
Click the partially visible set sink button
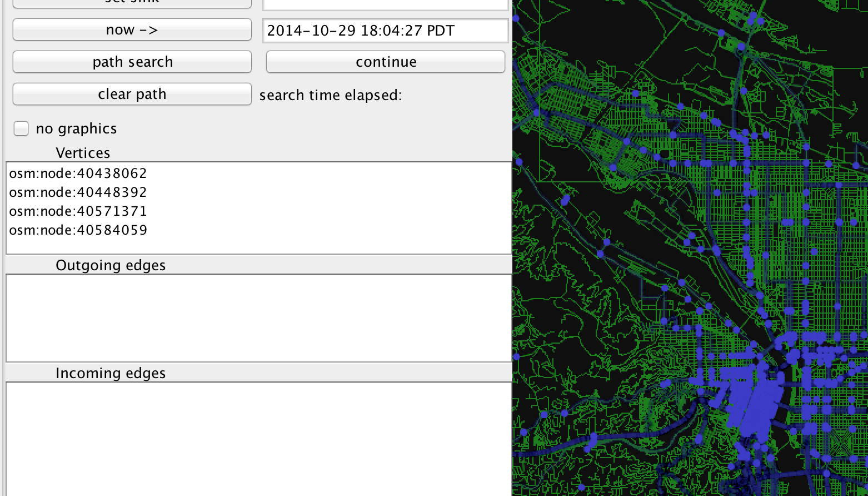132,3
